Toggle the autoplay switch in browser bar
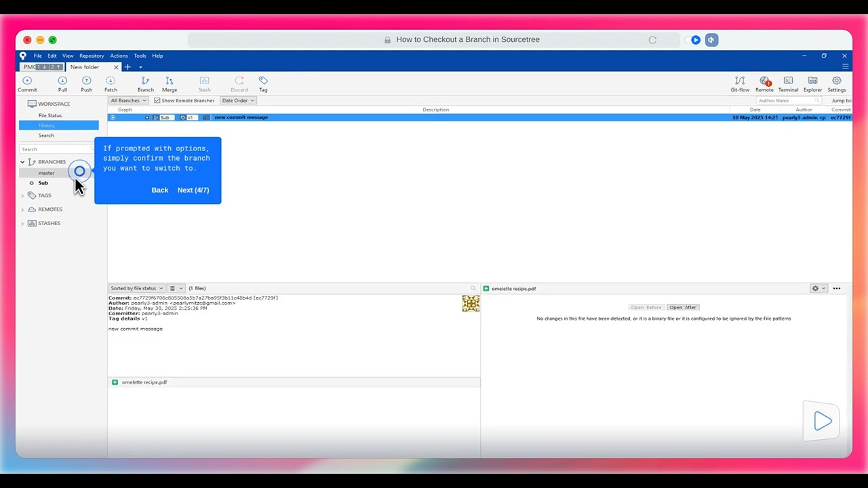This screenshot has height=488, width=868. (x=692, y=40)
